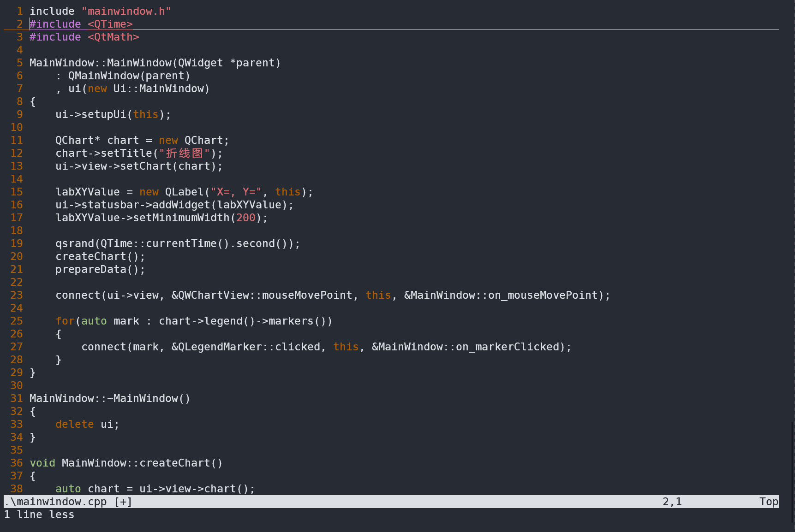The image size is (795, 532).
Task: Click QChart* chart = new QChart; line
Action: 142,140
